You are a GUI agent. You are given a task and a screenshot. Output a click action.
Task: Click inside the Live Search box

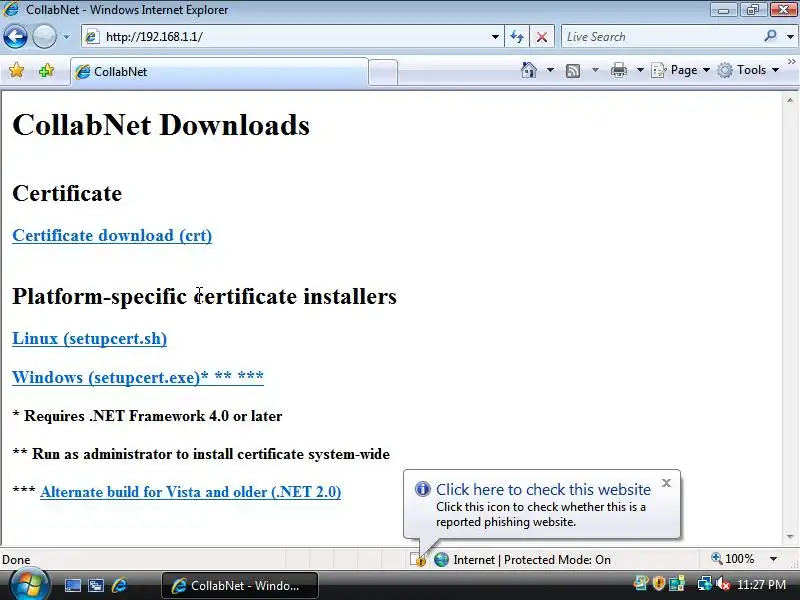pyautogui.click(x=661, y=37)
